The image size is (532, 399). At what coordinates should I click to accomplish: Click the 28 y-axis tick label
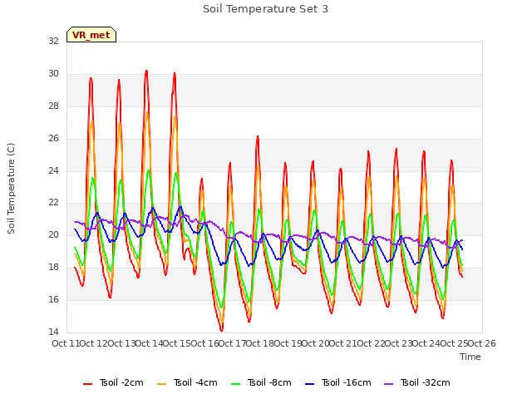pyautogui.click(x=53, y=106)
